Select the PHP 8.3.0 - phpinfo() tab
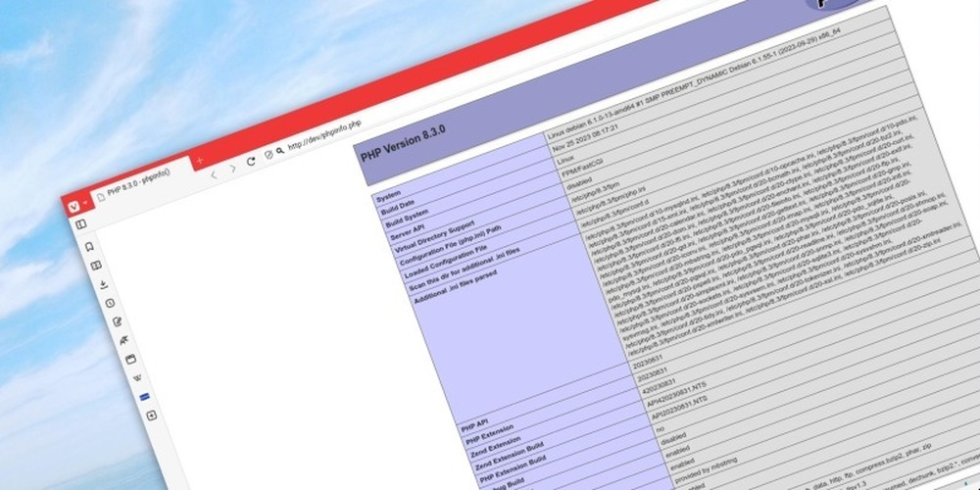 tap(137, 178)
